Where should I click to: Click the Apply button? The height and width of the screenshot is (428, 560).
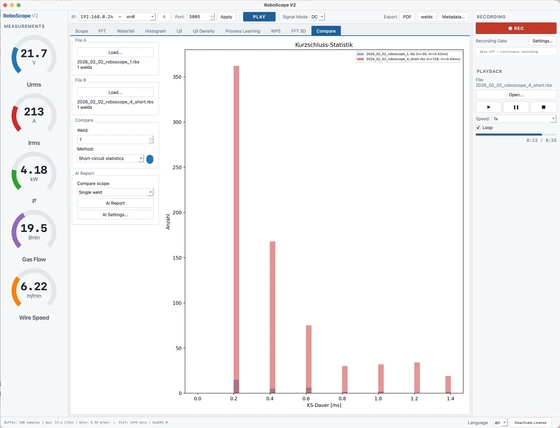(x=226, y=17)
